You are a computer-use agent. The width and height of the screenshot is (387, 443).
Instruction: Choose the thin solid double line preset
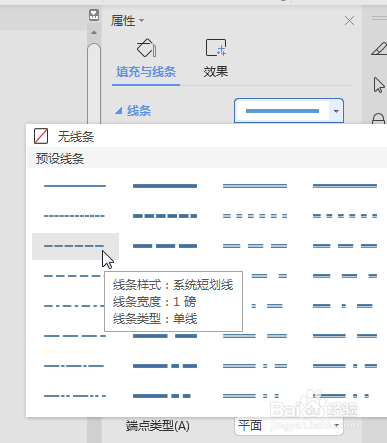255,186
